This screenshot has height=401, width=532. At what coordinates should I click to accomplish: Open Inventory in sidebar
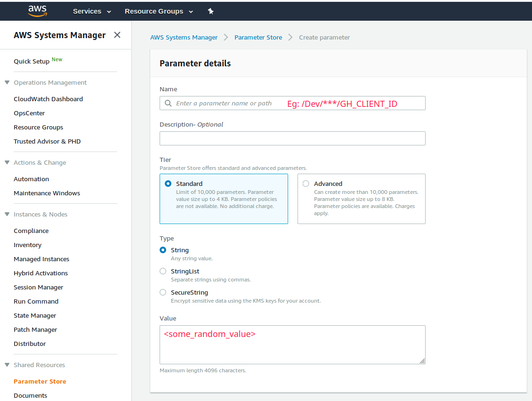[27, 245]
